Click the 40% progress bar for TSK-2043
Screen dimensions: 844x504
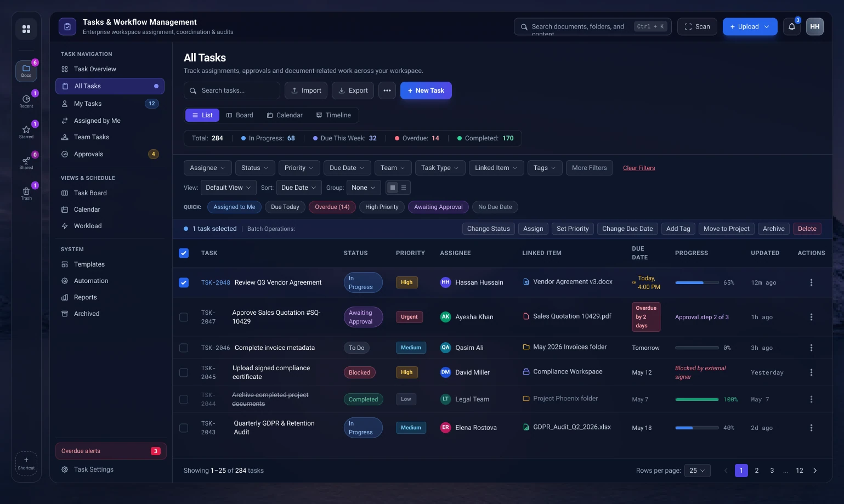[x=697, y=428]
